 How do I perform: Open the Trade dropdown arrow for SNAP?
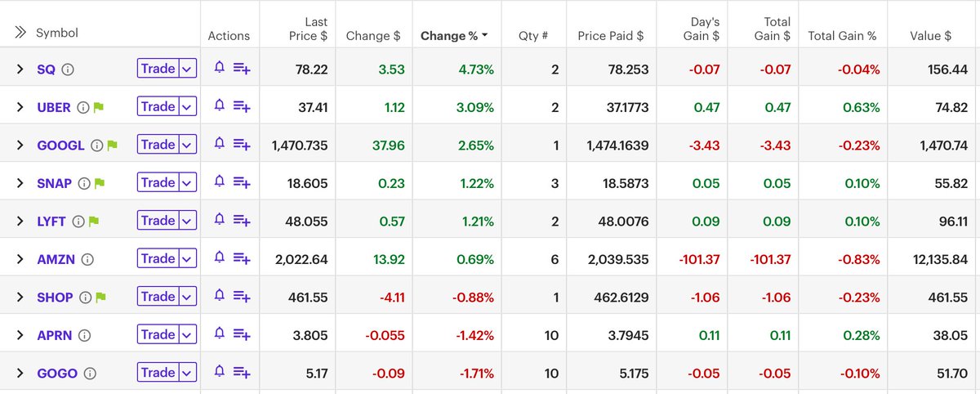[188, 182]
